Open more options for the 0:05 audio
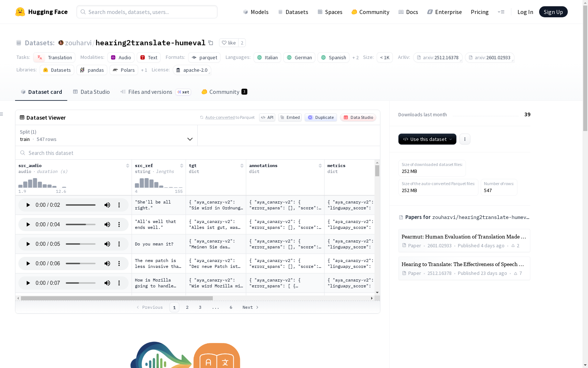Screen dimensions: 588x368 (119, 244)
